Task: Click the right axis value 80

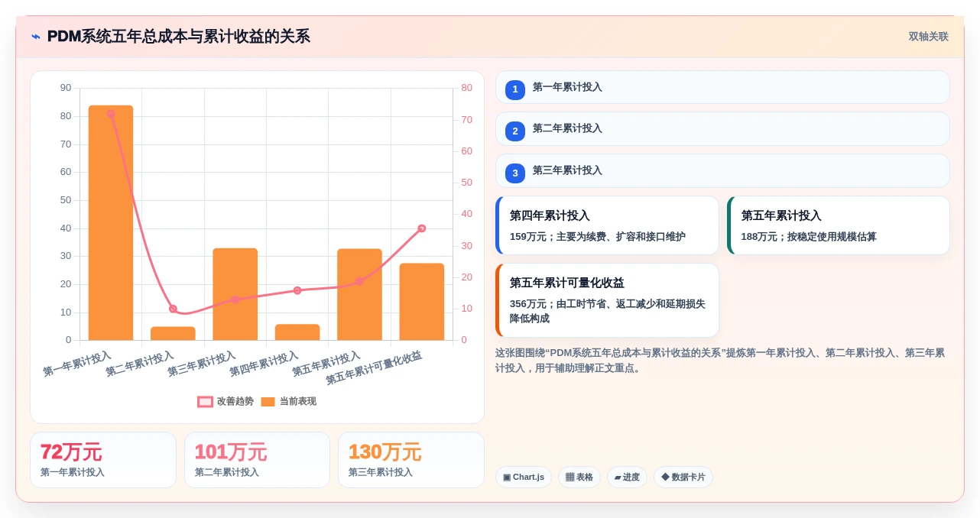Action: point(466,88)
